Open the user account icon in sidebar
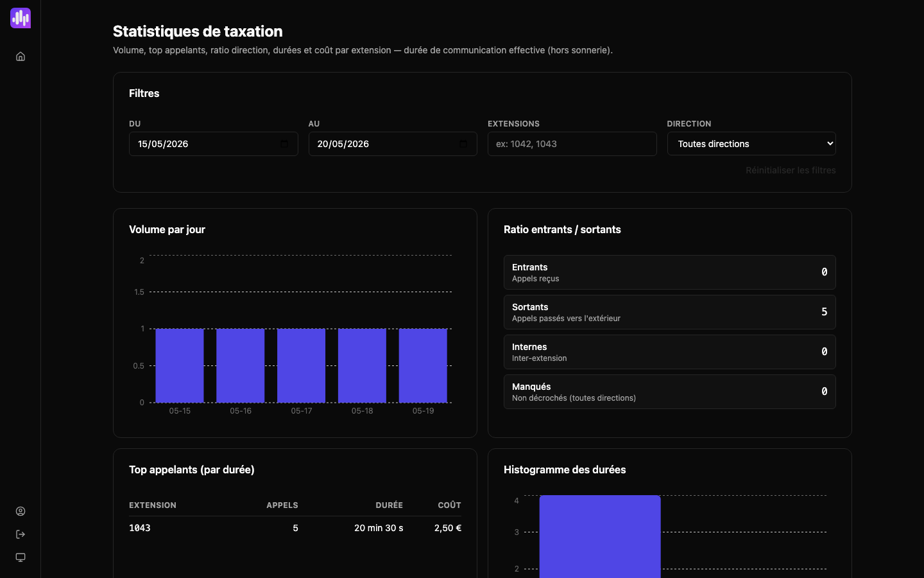 (21, 511)
